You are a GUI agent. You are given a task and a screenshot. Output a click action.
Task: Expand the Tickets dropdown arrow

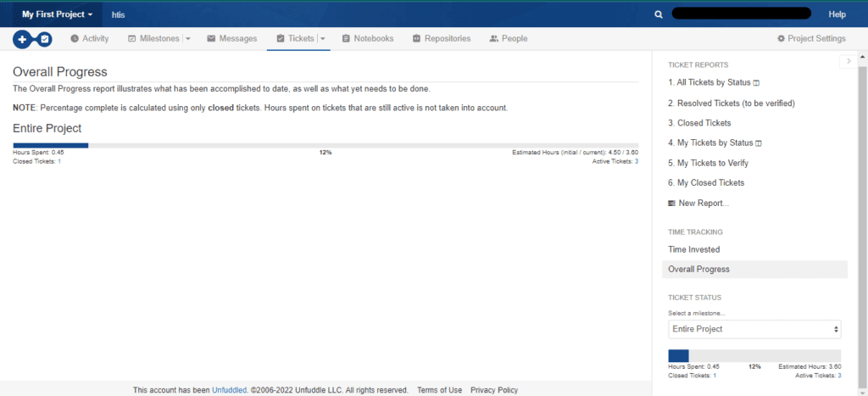(x=322, y=39)
